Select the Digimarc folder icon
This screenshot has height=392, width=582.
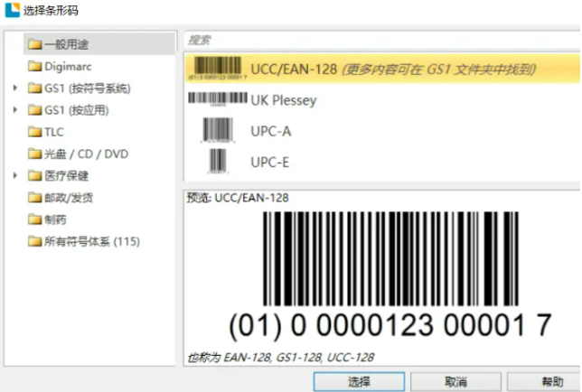[x=35, y=66]
